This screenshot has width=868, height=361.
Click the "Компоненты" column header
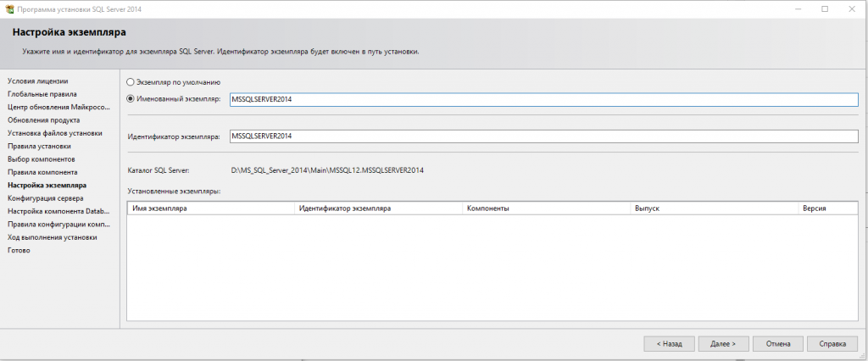click(x=547, y=208)
